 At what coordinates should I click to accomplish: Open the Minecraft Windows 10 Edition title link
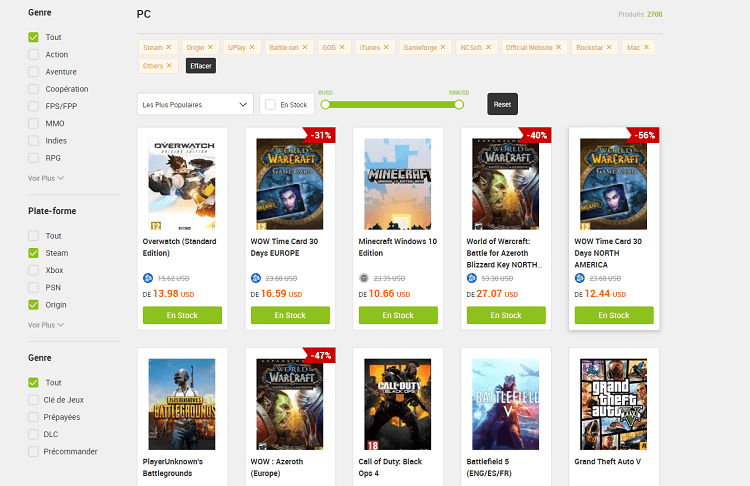397,247
